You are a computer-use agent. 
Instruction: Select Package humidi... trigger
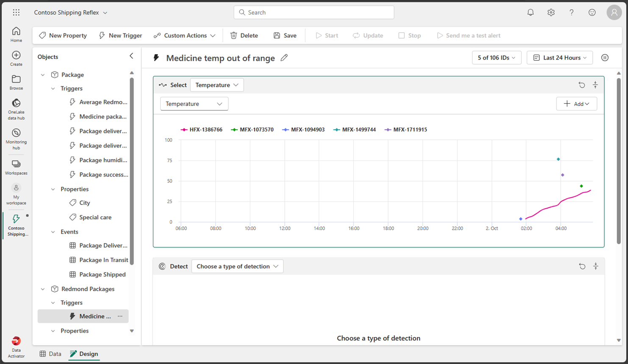98,160
